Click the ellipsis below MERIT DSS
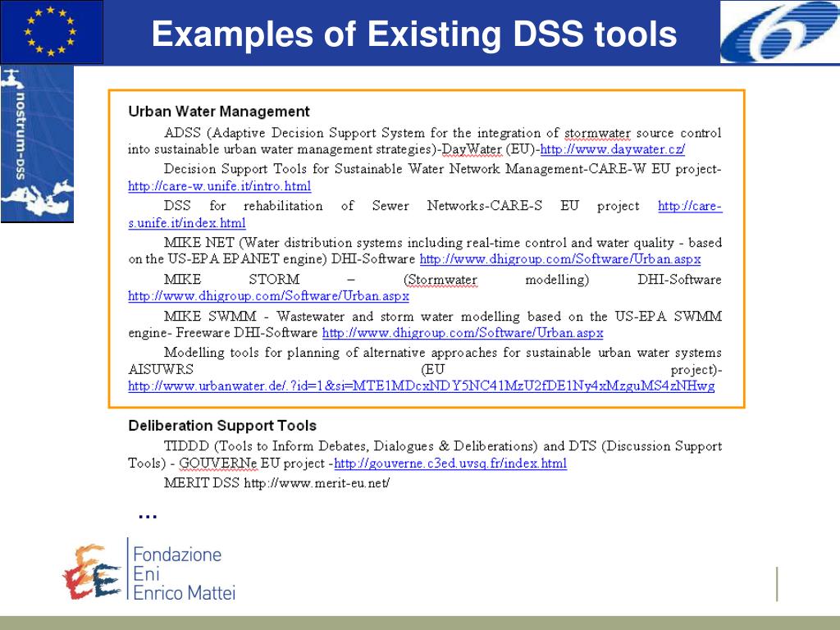840x630 pixels. 148,517
